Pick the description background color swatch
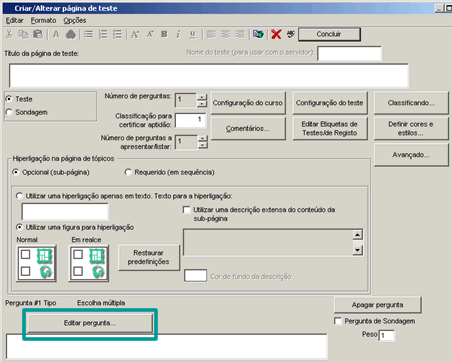The width and height of the screenshot is (452, 362). 195,276
